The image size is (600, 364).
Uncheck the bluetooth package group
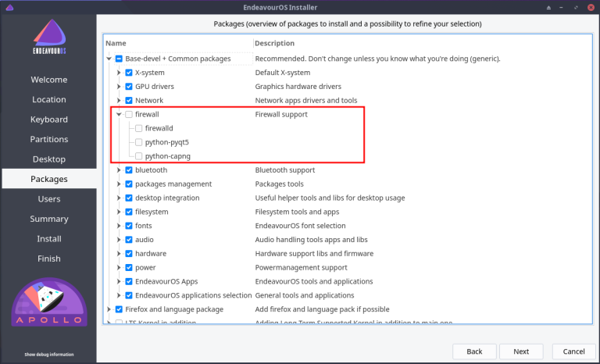(x=129, y=170)
